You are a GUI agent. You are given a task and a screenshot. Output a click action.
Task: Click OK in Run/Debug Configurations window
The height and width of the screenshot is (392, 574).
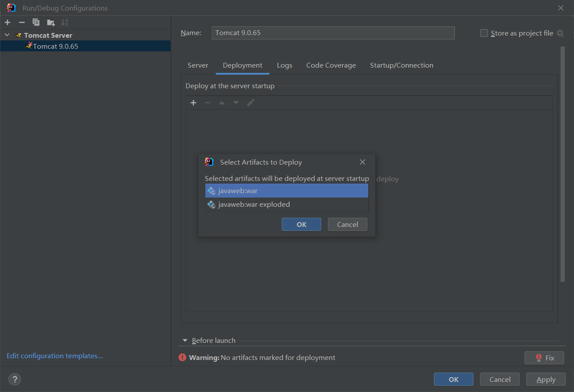tap(454, 379)
